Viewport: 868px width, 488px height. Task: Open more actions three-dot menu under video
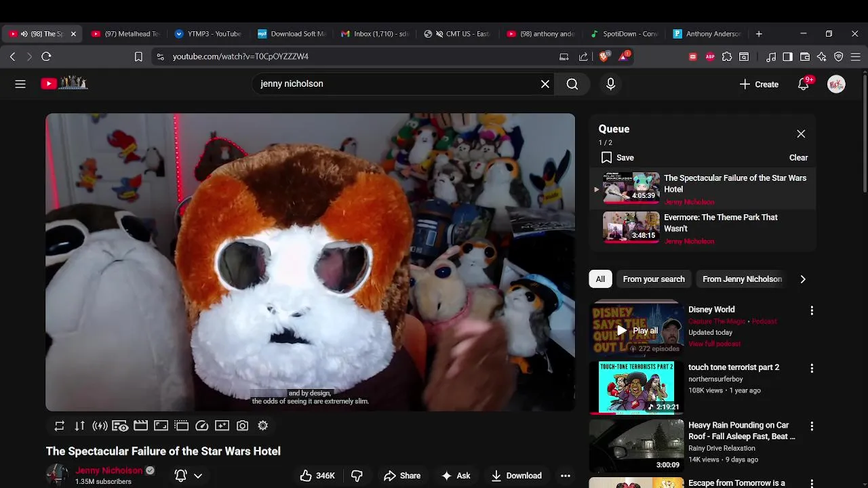(566, 476)
